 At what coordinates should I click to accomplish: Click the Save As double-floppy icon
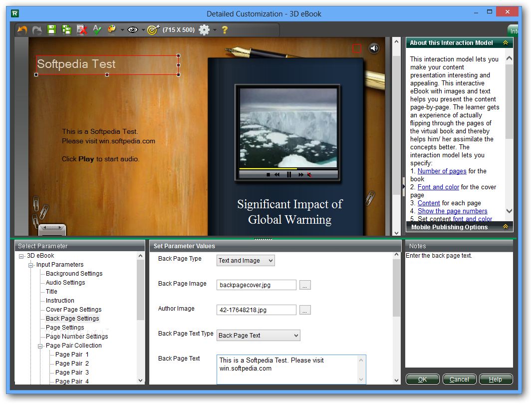(x=67, y=30)
